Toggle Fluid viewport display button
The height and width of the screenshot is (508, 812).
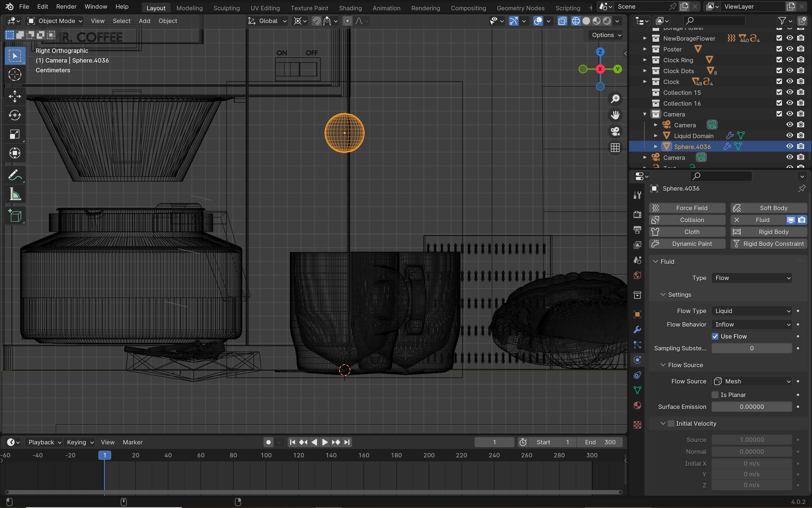tap(791, 220)
